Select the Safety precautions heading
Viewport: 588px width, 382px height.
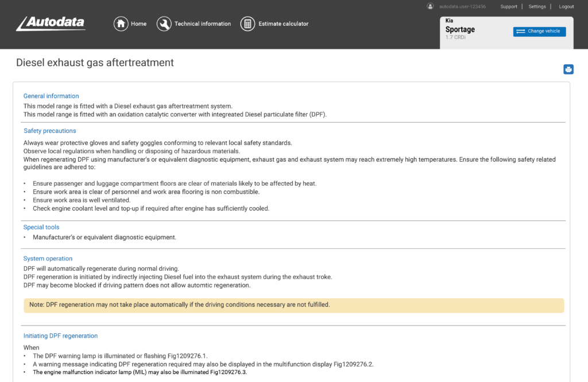50,131
